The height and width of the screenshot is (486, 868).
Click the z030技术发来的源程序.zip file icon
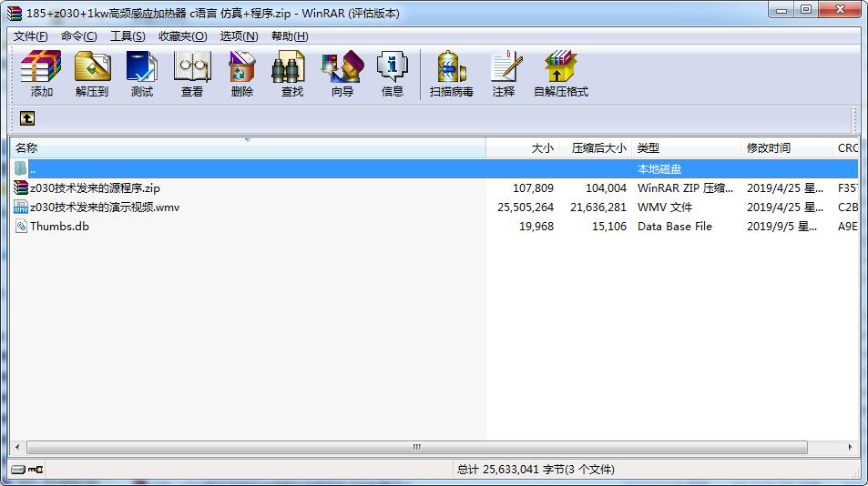pyautogui.click(x=21, y=188)
